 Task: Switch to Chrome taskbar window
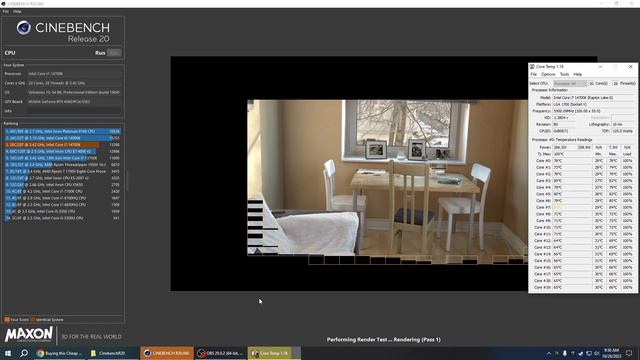(59, 353)
